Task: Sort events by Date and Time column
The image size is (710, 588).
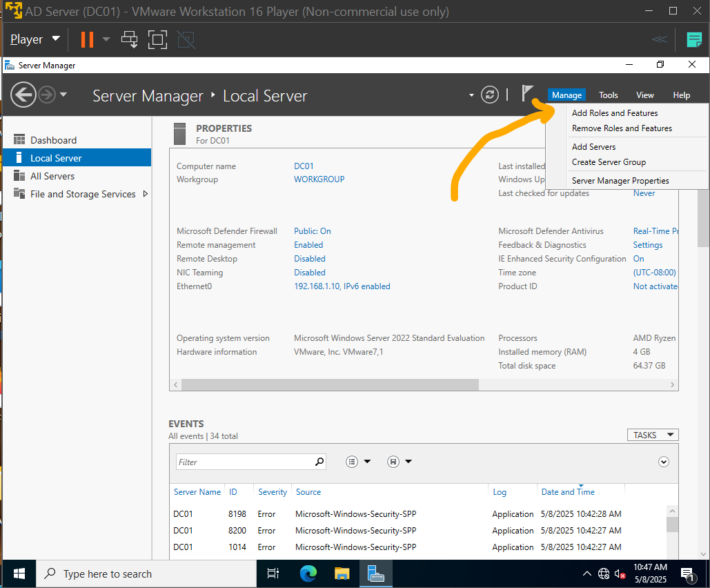Action: click(x=568, y=492)
